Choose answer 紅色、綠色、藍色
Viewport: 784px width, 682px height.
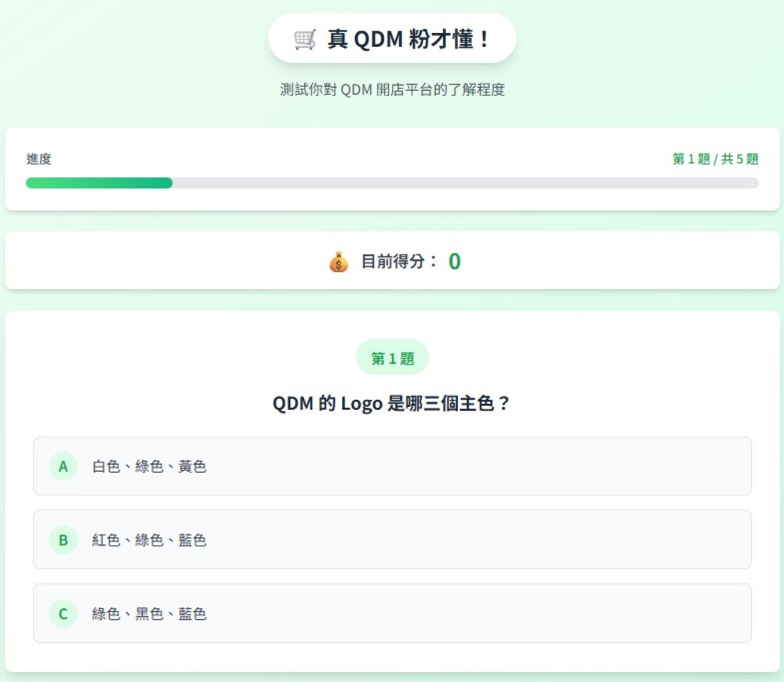(392, 539)
